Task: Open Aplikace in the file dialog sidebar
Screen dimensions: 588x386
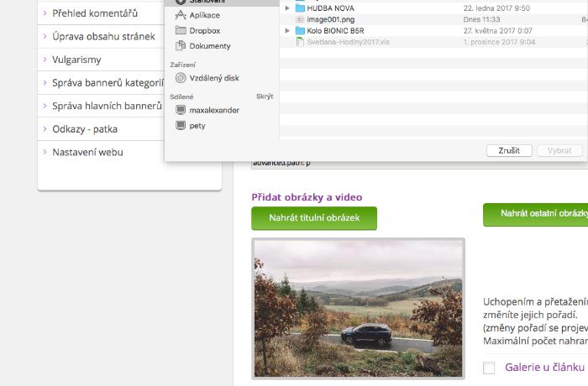Action: pyautogui.click(x=205, y=15)
